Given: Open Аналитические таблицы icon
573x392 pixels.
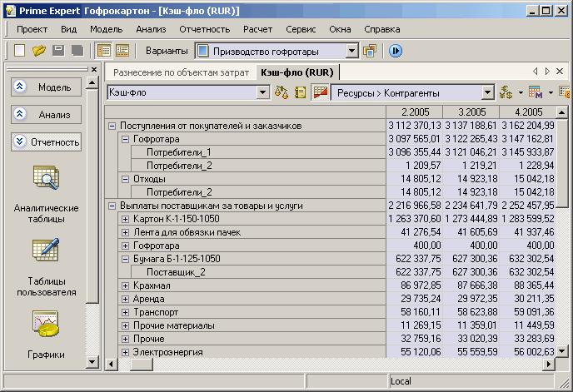Looking at the screenshot, I should click(46, 178).
